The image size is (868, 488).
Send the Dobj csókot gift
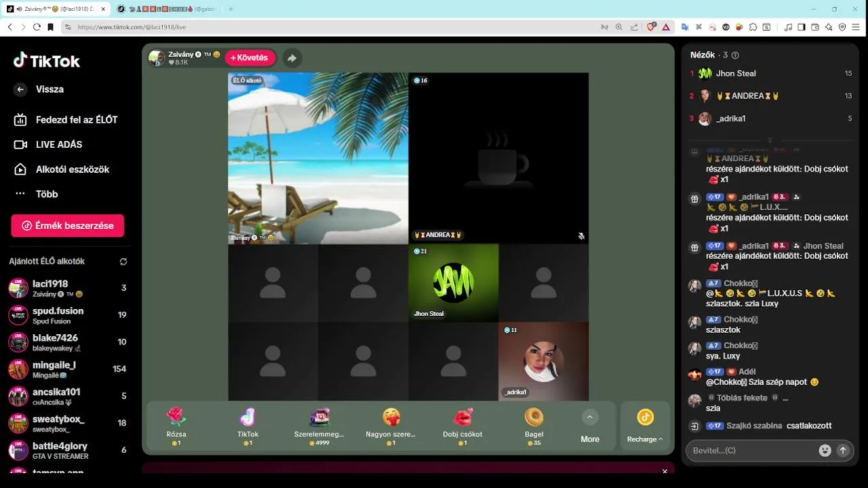[462, 426]
